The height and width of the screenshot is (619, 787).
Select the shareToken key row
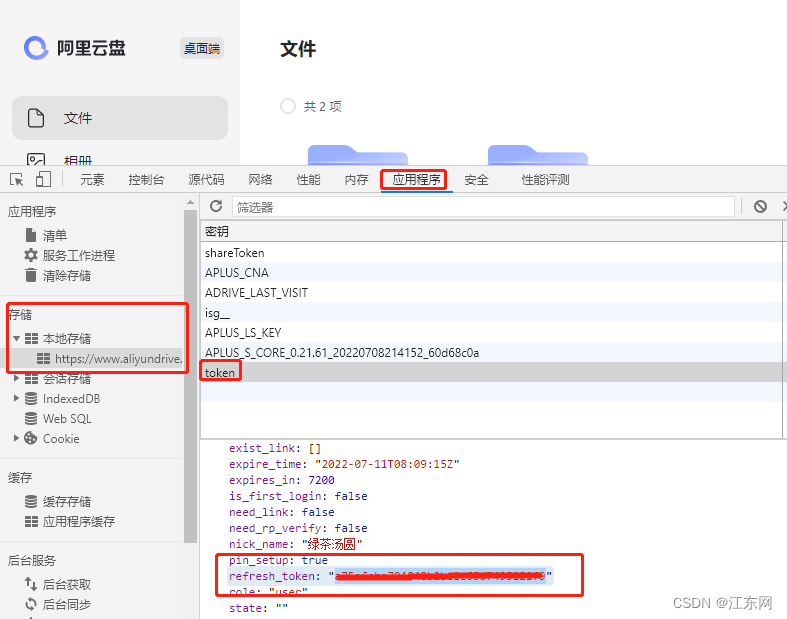click(492, 253)
